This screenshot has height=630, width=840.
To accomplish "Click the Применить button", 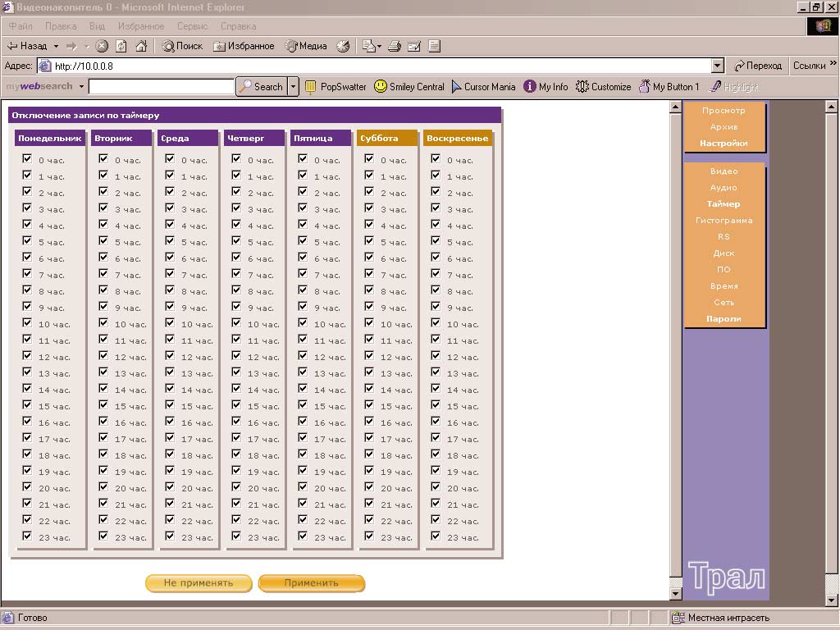I will pyautogui.click(x=311, y=583).
